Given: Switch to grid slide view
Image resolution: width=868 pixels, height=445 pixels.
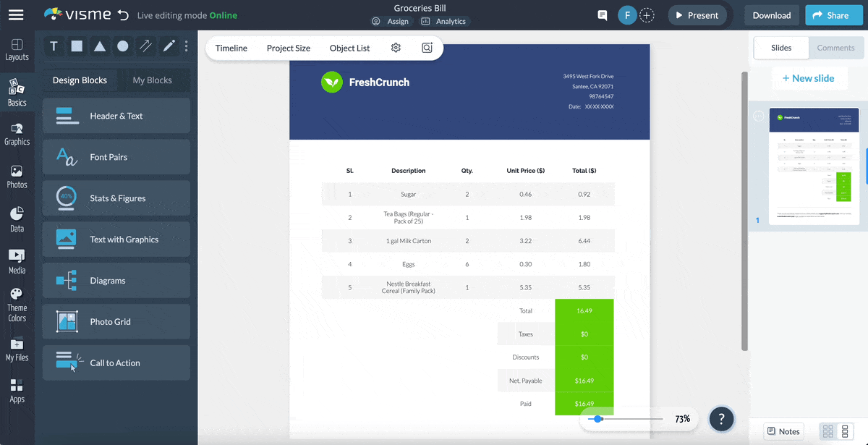Looking at the screenshot, I should [828, 431].
